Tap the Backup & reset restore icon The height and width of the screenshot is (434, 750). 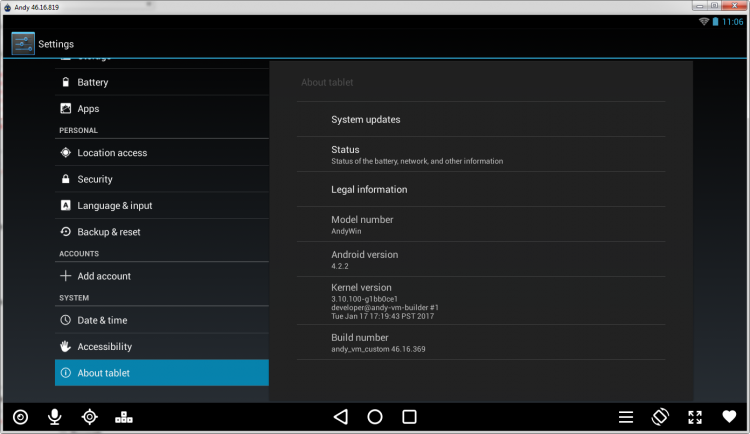click(x=66, y=232)
